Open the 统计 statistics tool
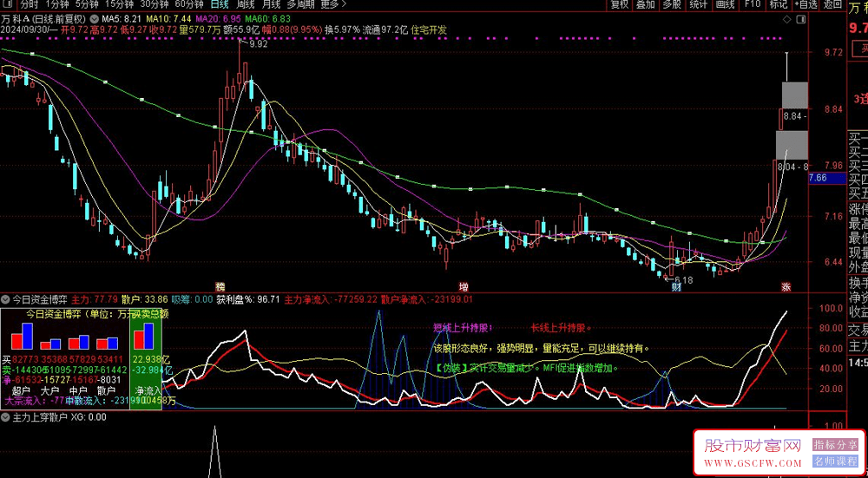 pos(699,4)
